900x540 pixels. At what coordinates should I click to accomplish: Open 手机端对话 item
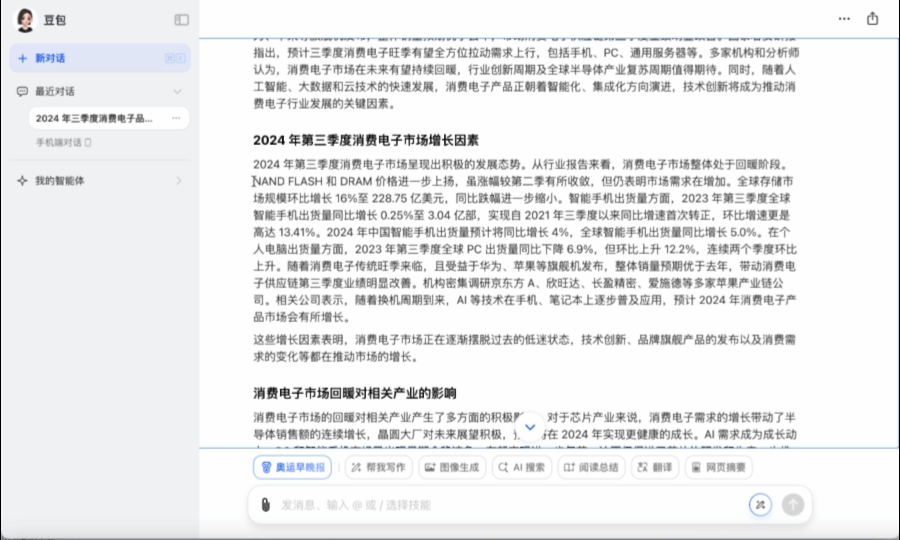tap(63, 142)
